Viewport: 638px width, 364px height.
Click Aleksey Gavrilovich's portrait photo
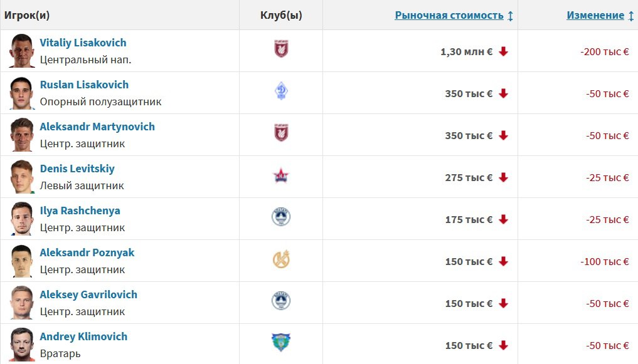(21, 303)
